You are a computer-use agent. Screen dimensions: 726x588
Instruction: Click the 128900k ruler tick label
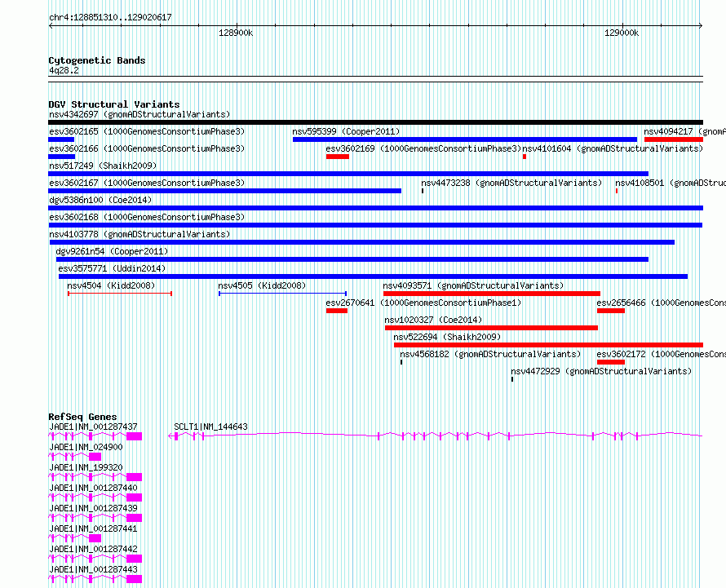click(x=236, y=33)
